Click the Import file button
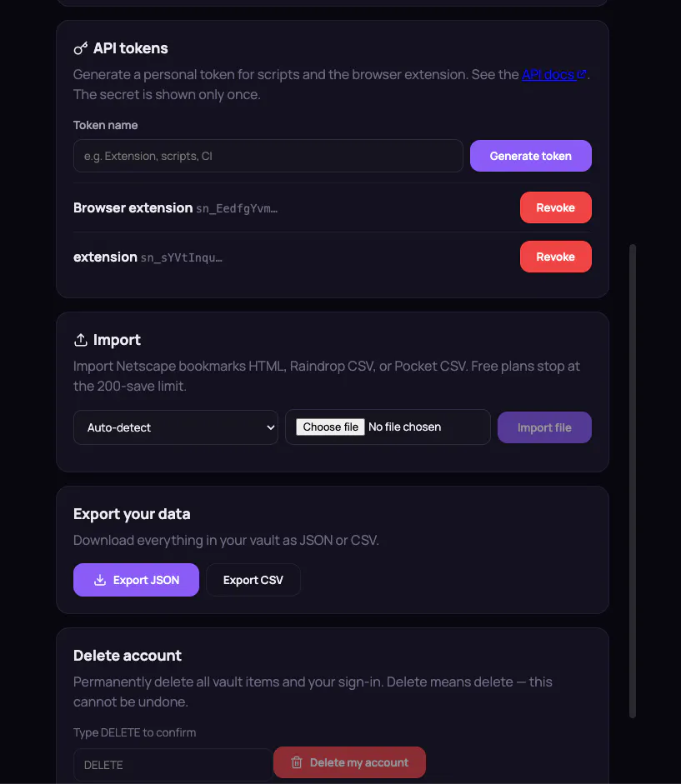Viewport: 681px width, 784px height. [544, 427]
